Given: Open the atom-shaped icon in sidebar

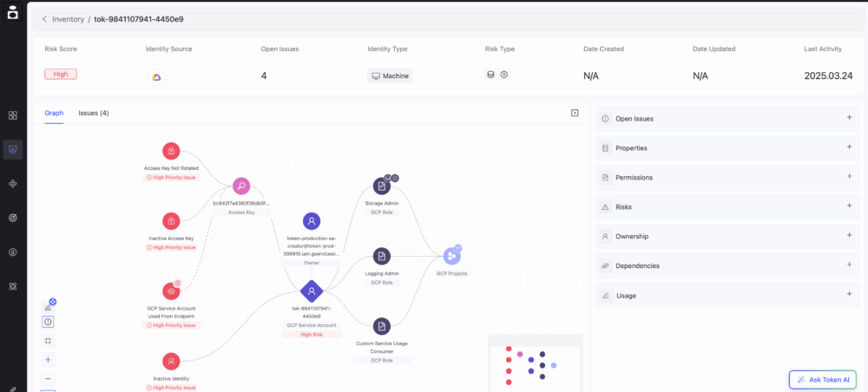Looking at the screenshot, I should (x=13, y=286).
